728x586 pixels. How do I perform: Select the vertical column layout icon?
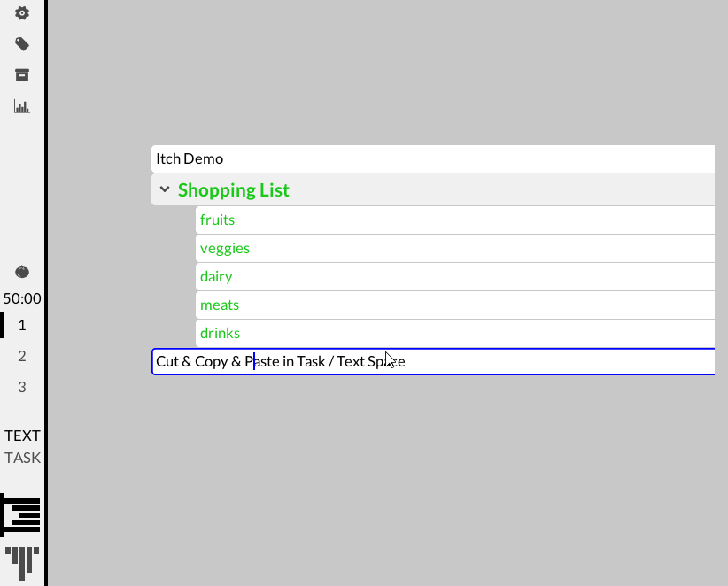pos(22,560)
